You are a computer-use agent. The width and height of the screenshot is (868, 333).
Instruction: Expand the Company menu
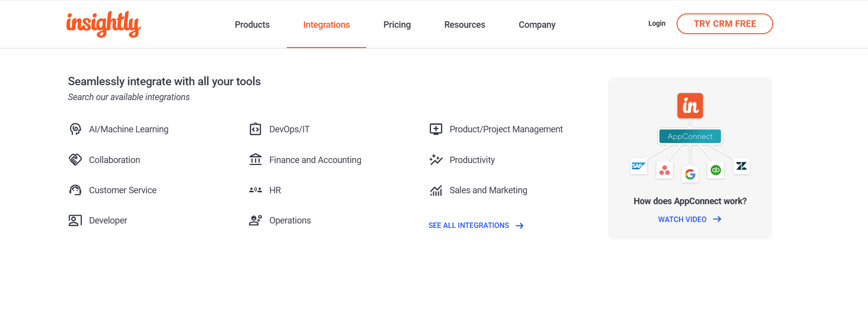(x=537, y=25)
